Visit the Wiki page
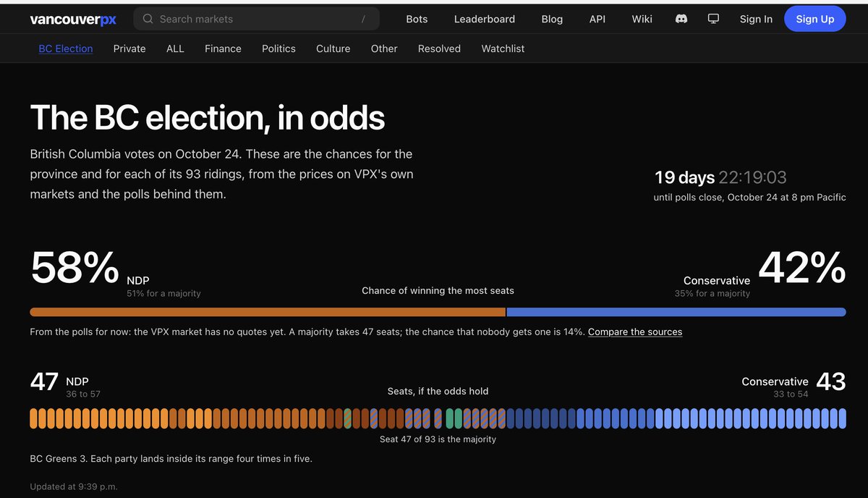This screenshot has width=868, height=498. click(642, 19)
